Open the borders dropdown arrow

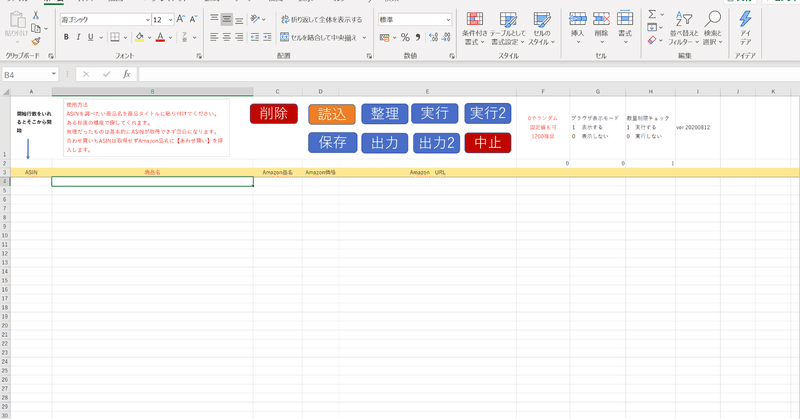tap(125, 37)
